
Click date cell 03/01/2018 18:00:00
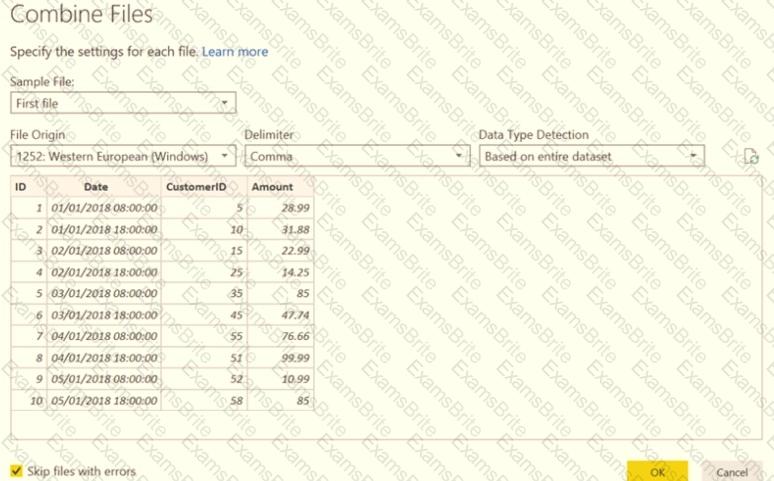click(x=104, y=315)
